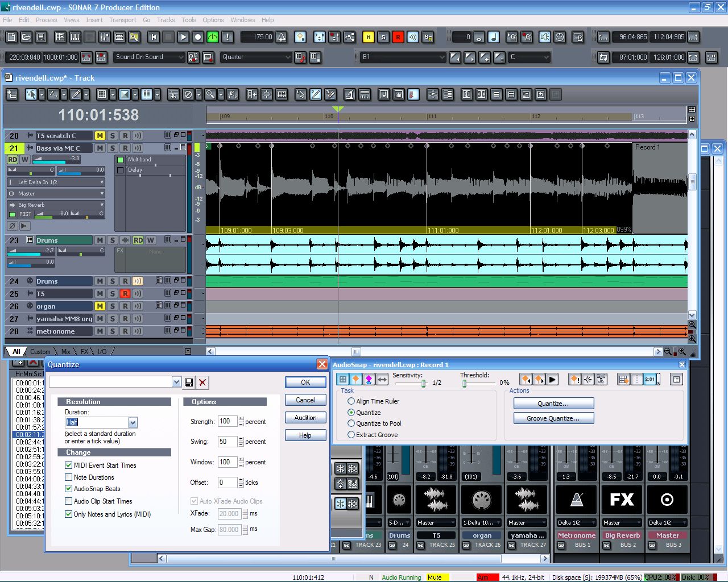
Task: Open the Quantize preset dropdown
Action: click(176, 383)
